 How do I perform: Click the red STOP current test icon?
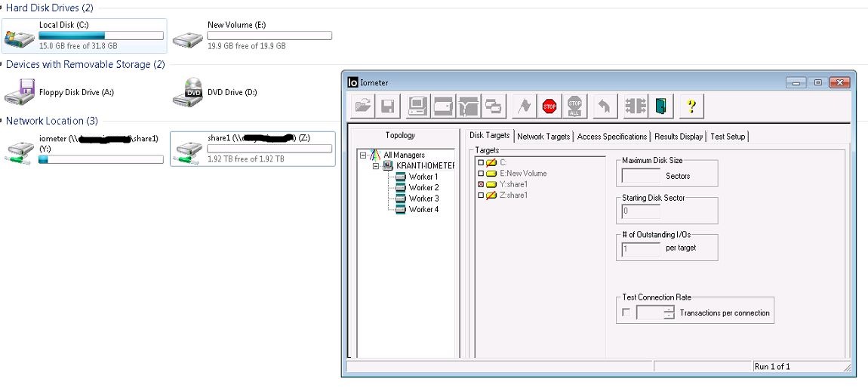549,106
